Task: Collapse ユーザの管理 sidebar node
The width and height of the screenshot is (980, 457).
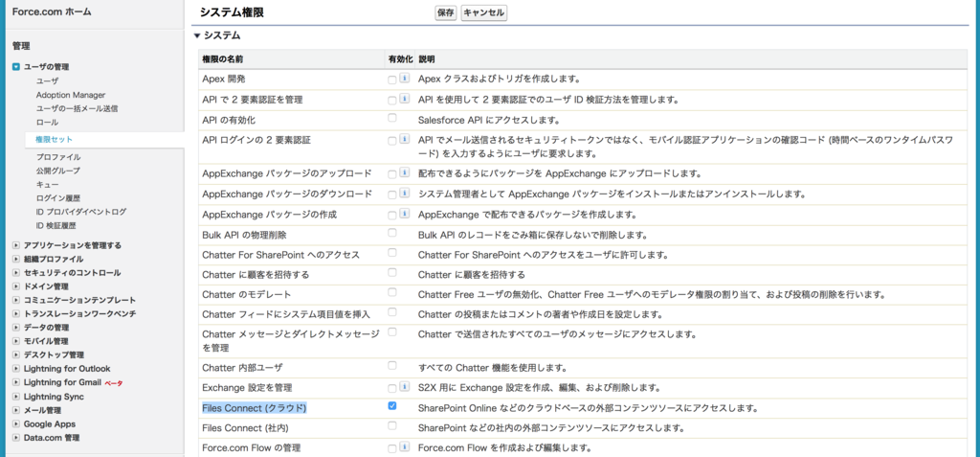Action: tap(16, 66)
